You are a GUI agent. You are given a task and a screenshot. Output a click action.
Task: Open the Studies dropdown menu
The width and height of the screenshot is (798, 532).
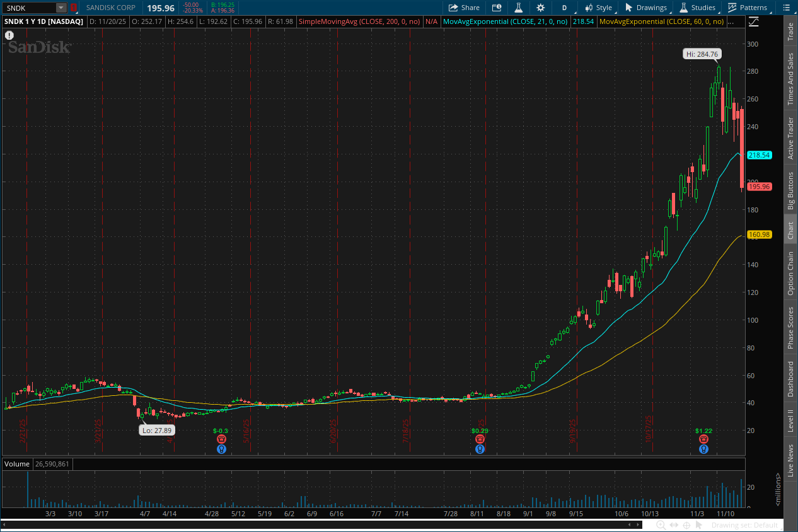697,8
